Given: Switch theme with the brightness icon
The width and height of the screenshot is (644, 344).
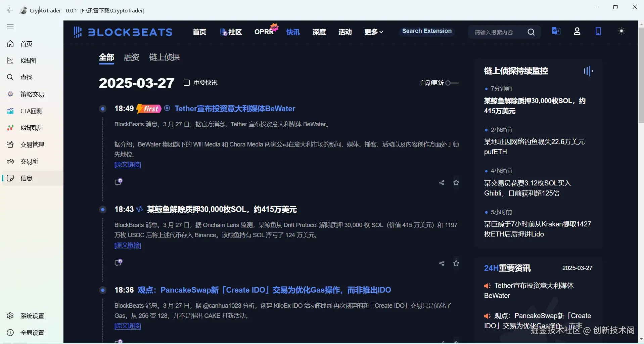Looking at the screenshot, I should coord(622,31).
